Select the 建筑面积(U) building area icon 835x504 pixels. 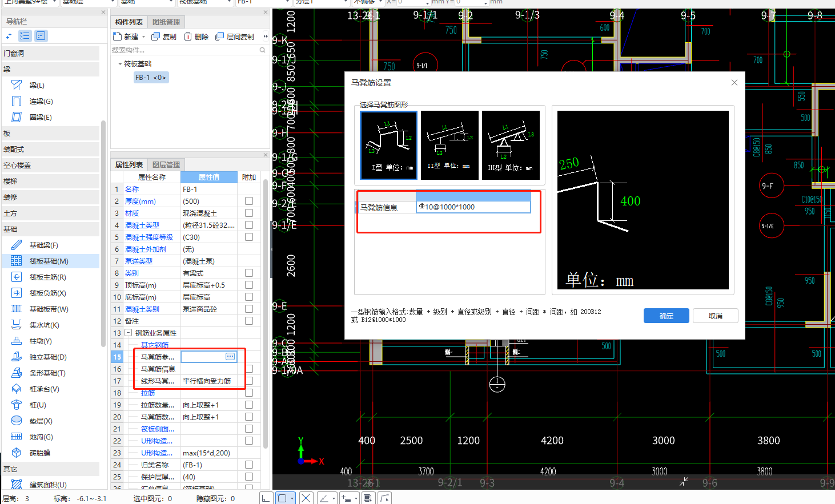point(17,485)
